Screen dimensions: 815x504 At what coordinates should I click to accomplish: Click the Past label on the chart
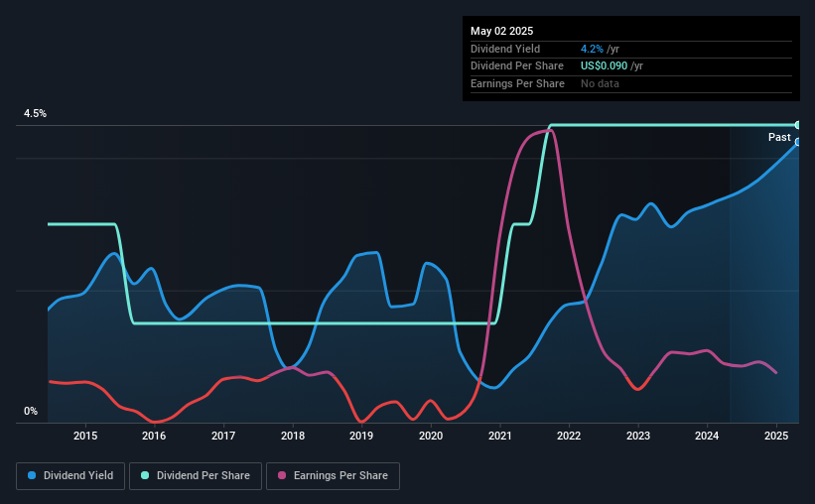coord(779,137)
